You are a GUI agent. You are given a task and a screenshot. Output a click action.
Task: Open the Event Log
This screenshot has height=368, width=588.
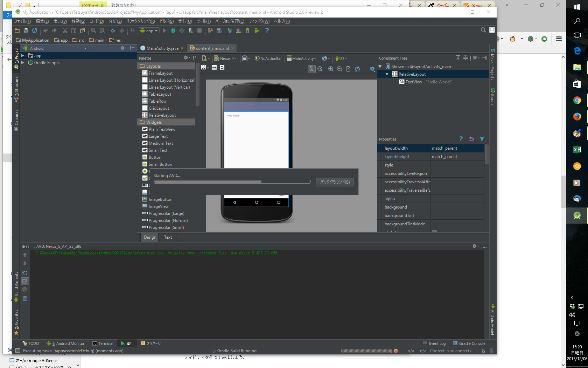pos(434,343)
